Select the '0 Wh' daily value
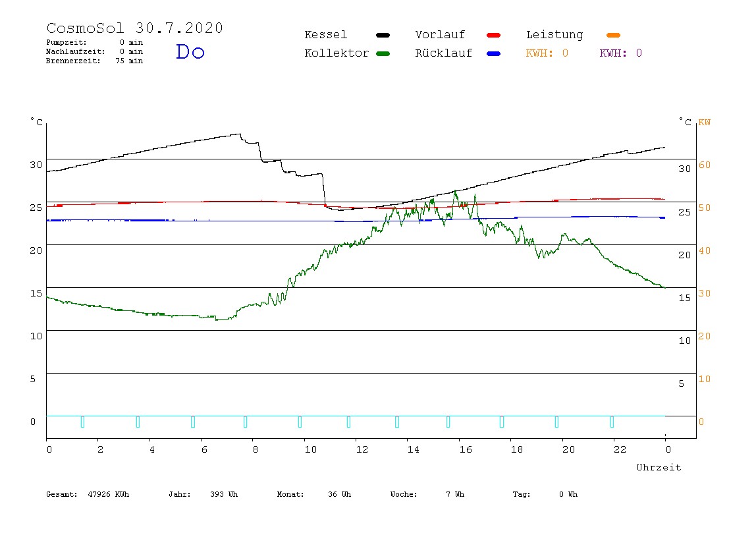Image resolution: width=756 pixels, height=535 pixels. click(x=568, y=494)
